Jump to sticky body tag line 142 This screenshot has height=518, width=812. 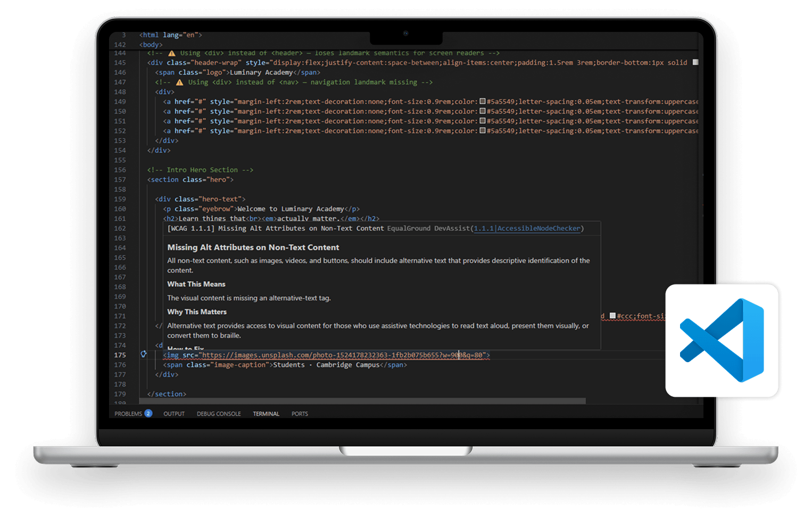point(151,45)
